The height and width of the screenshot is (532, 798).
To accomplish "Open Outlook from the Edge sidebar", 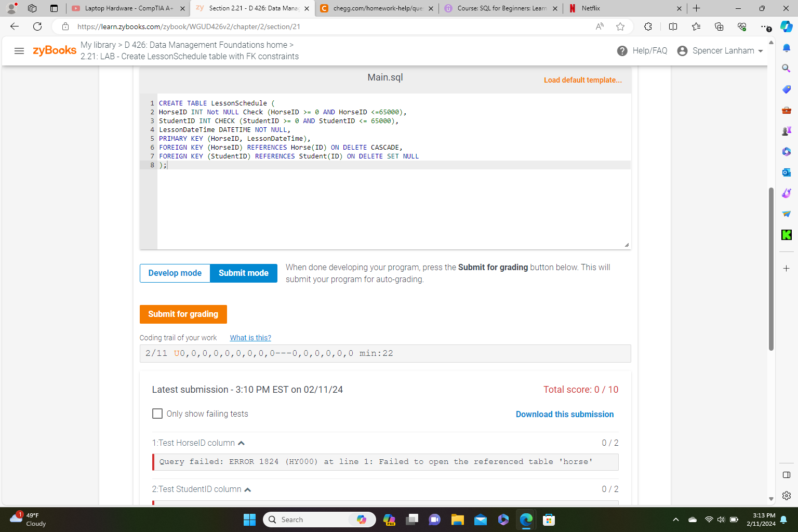I will tap(786, 172).
